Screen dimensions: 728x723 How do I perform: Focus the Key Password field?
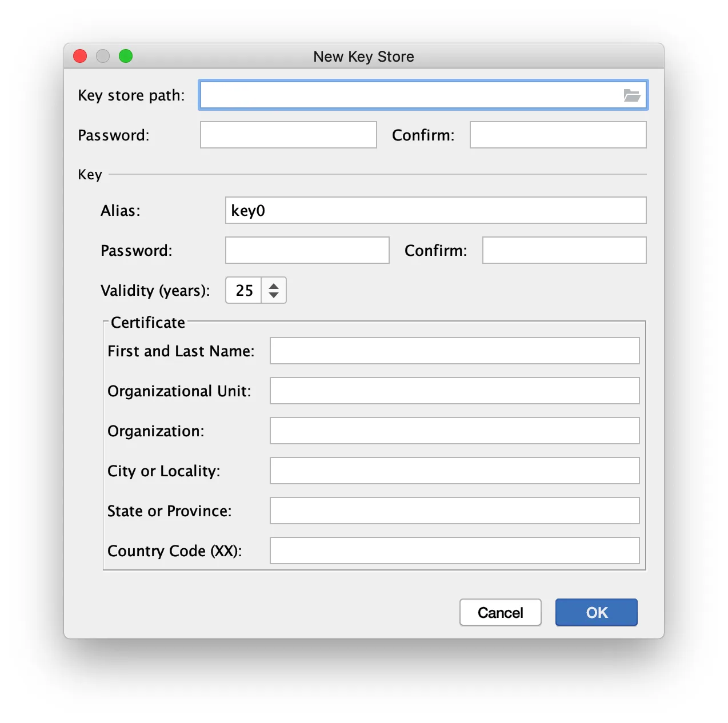point(307,250)
